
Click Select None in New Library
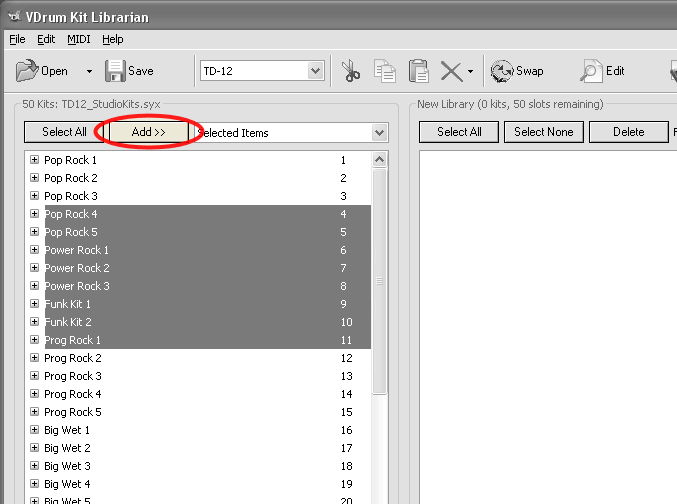tap(545, 132)
